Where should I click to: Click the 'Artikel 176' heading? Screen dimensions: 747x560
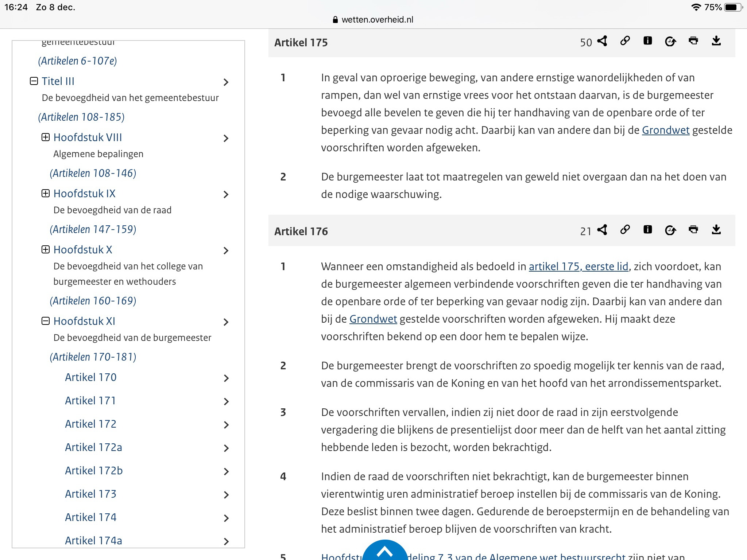[301, 232]
